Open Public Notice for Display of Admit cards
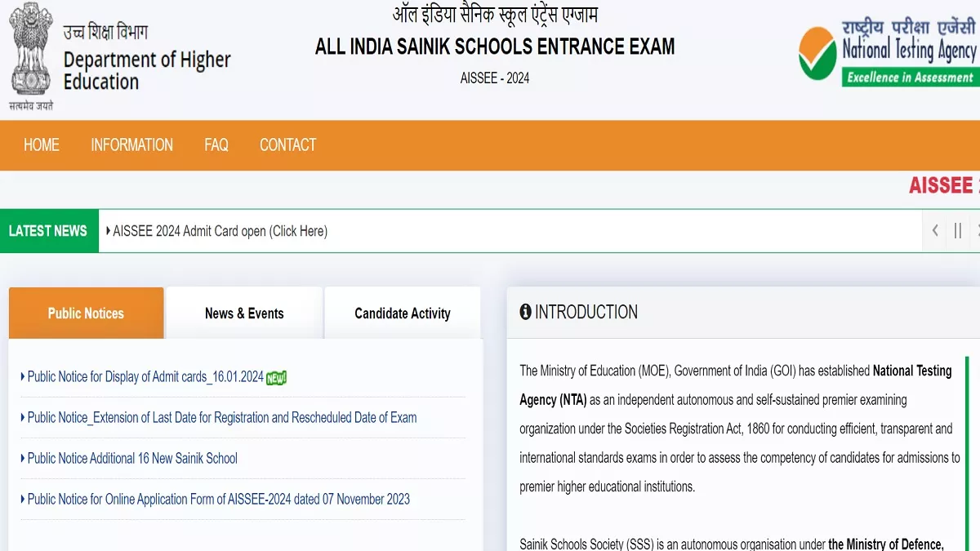980x551 pixels. coord(145,377)
